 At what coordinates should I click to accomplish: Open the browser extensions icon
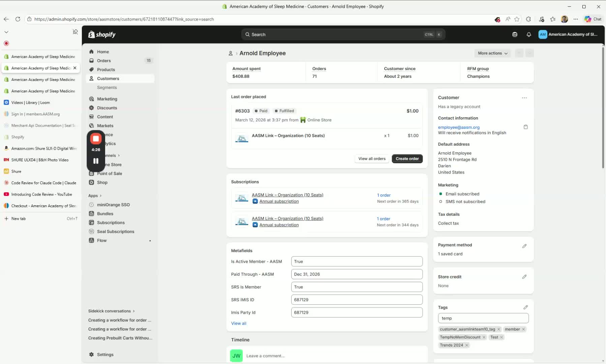pyautogui.click(x=528, y=19)
